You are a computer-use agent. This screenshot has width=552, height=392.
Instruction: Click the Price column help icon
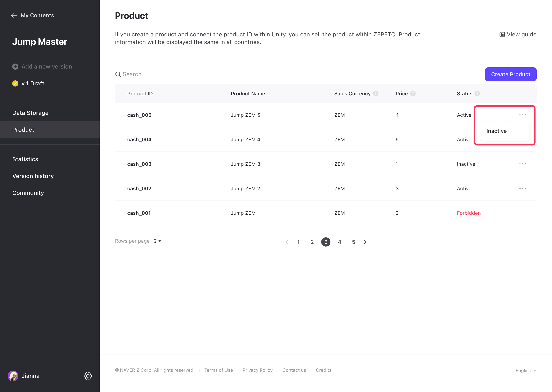413,93
